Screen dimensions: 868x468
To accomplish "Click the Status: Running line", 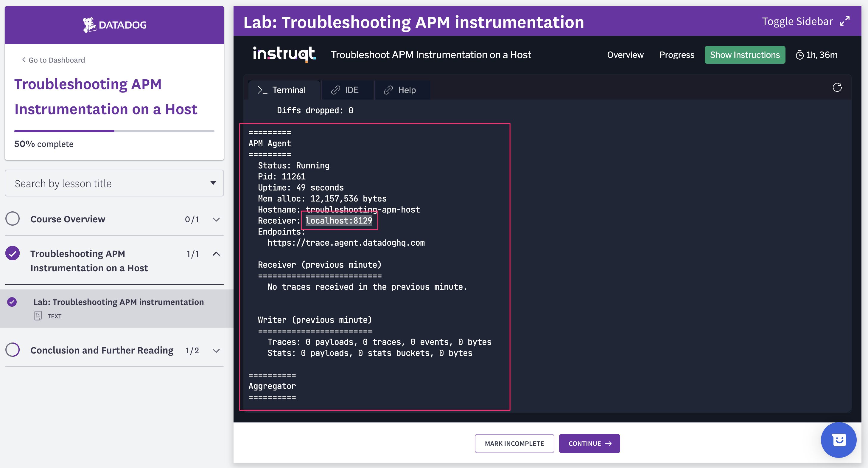I will (x=293, y=165).
